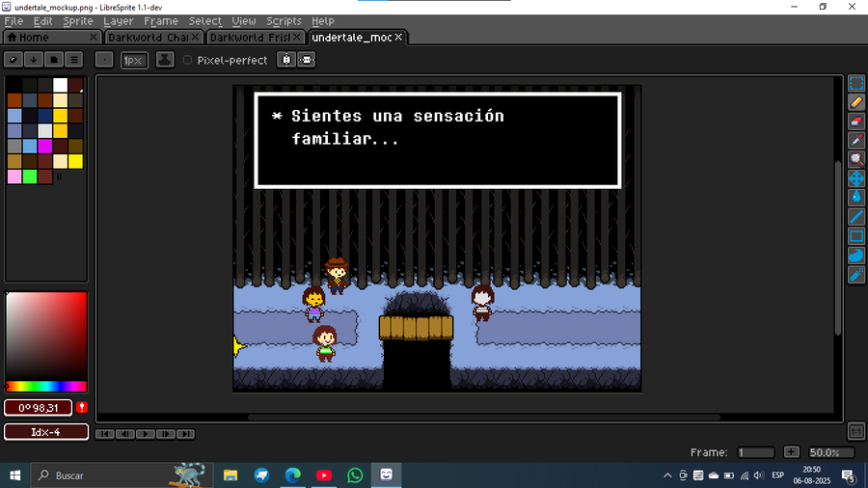The image size is (868, 488).
Task: Open the palette presets icon
Action: (x=54, y=59)
